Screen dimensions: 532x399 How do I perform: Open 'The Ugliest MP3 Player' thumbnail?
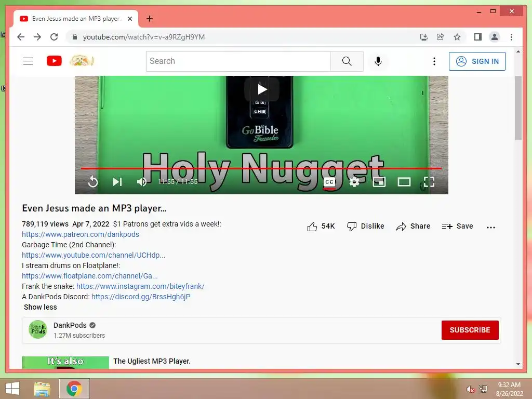65,362
